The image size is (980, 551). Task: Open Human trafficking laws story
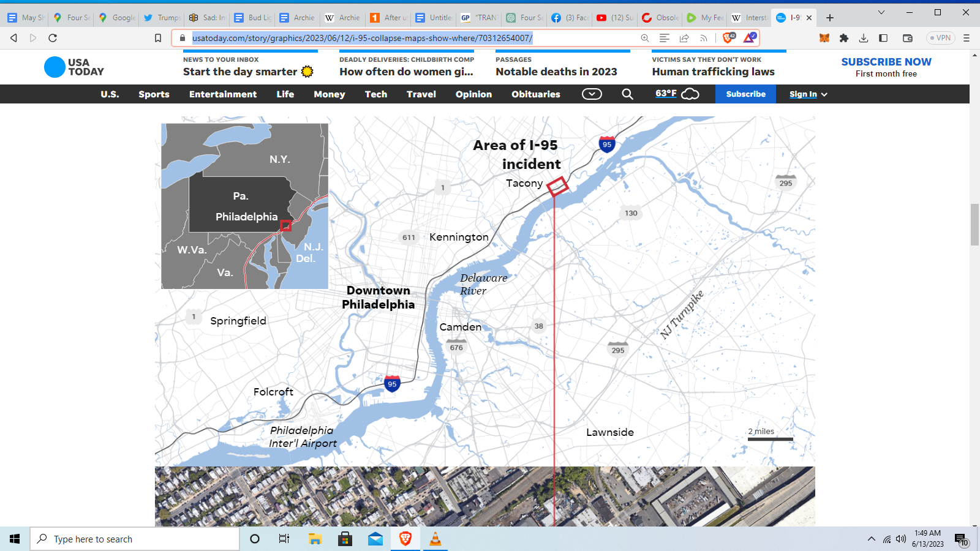point(713,72)
